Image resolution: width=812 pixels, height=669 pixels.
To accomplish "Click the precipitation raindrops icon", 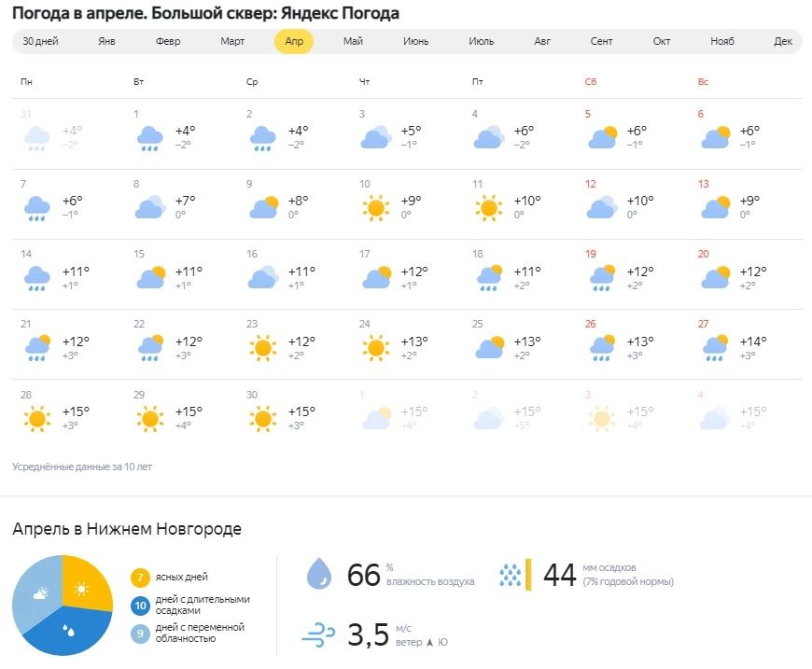I will [511, 575].
